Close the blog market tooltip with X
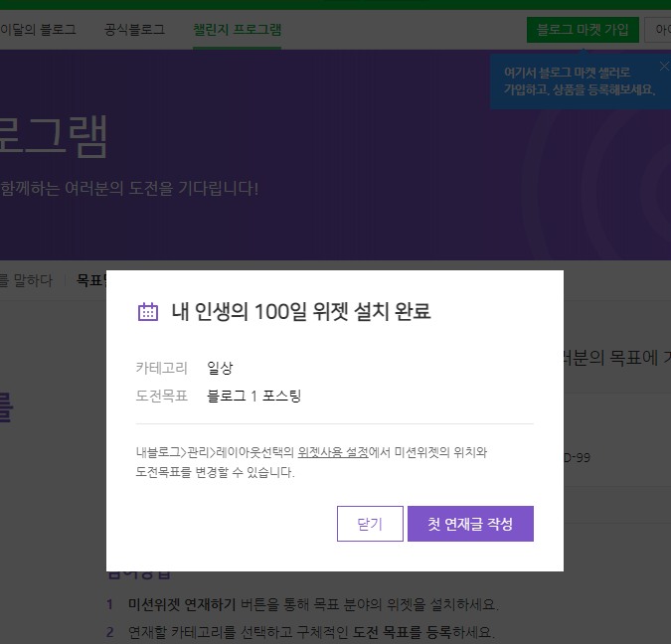 (664, 67)
